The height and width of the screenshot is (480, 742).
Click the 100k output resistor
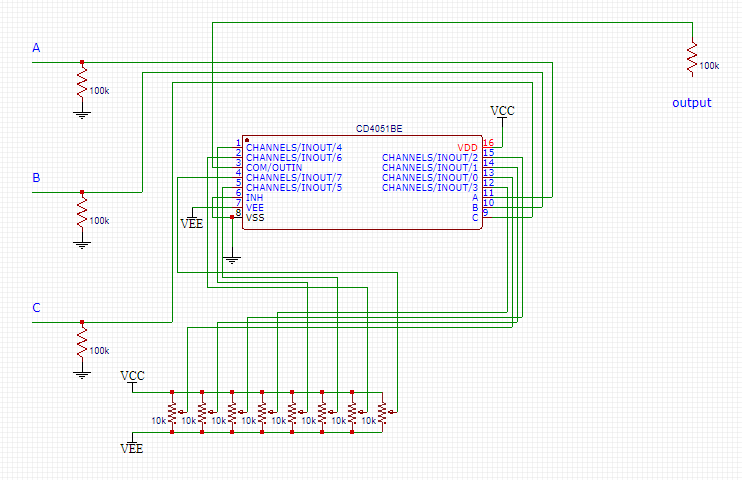point(691,58)
